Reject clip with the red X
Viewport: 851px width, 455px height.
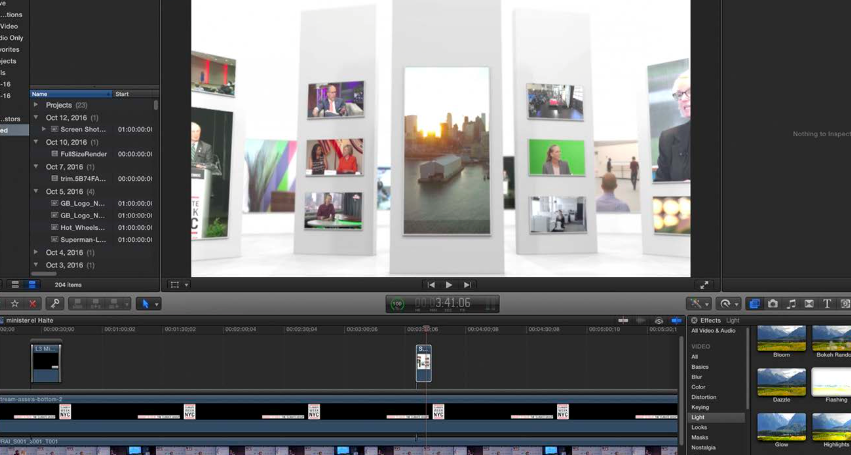click(32, 304)
